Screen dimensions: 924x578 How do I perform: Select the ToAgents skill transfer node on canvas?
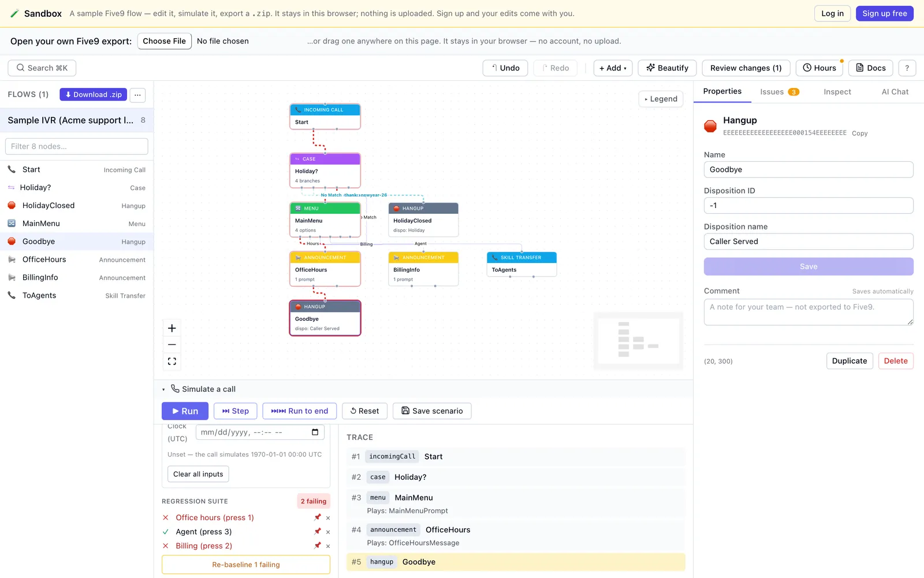tap(521, 264)
